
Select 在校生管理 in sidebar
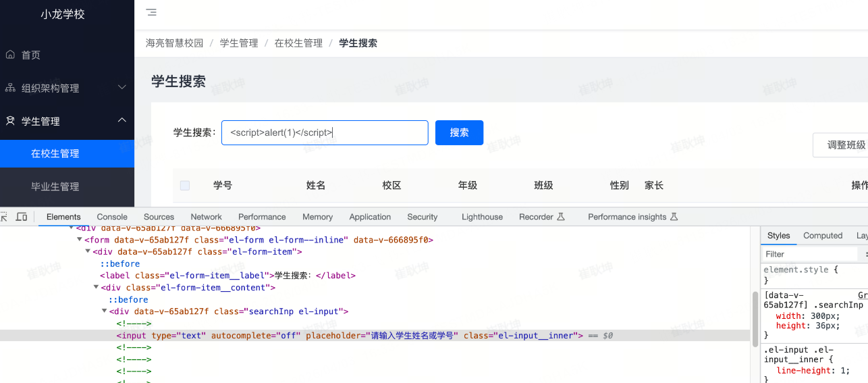coord(67,153)
